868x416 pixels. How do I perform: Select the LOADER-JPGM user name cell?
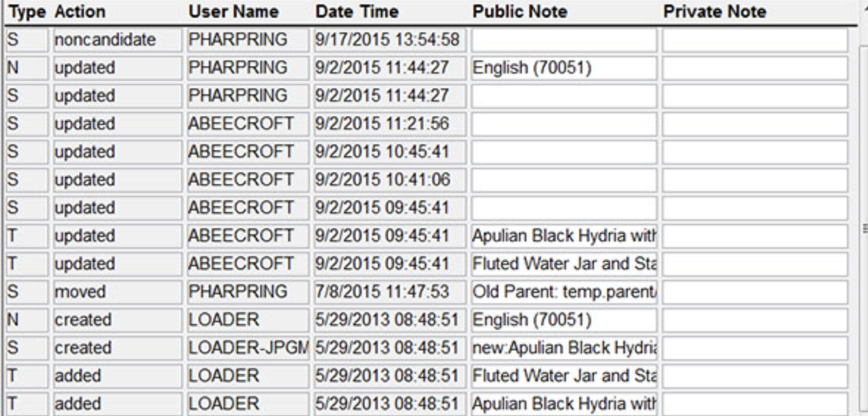[248, 347]
